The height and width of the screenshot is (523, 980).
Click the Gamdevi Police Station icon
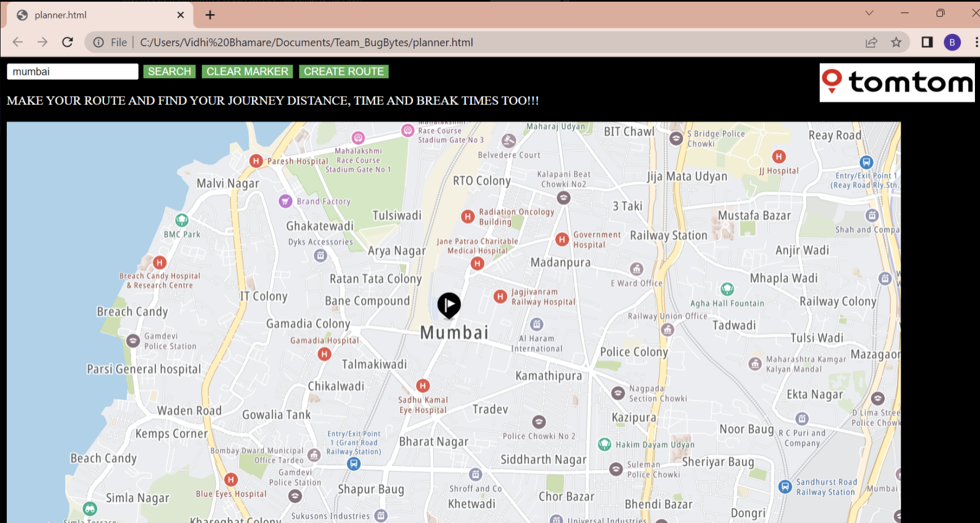[x=133, y=341]
